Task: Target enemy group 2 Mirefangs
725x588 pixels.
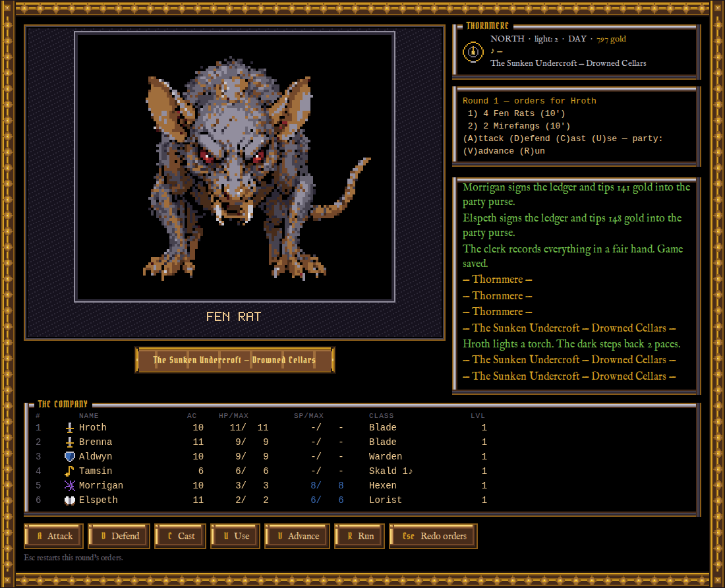Action: click(519, 126)
